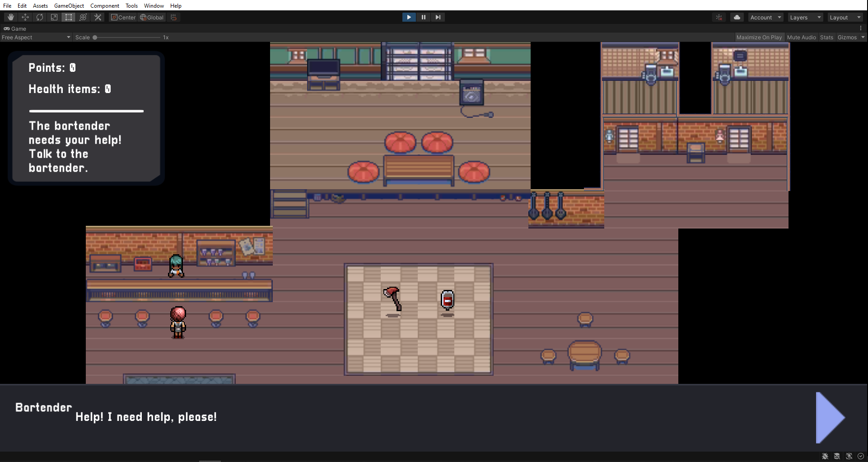Select the Rect Transform tool
The height and width of the screenshot is (462, 868).
point(69,17)
